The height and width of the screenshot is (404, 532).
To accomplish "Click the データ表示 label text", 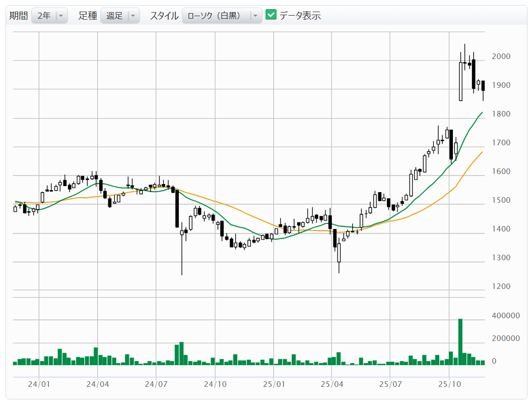I will 300,16.
